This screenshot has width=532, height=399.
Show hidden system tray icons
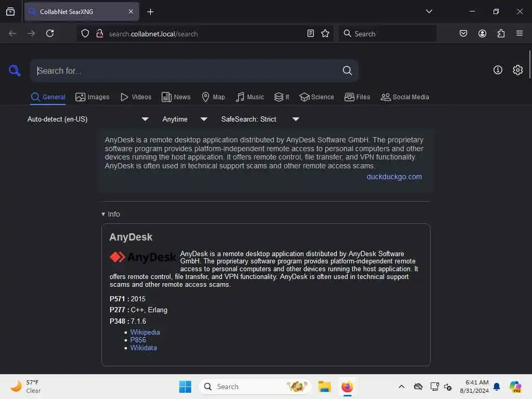tap(402, 387)
